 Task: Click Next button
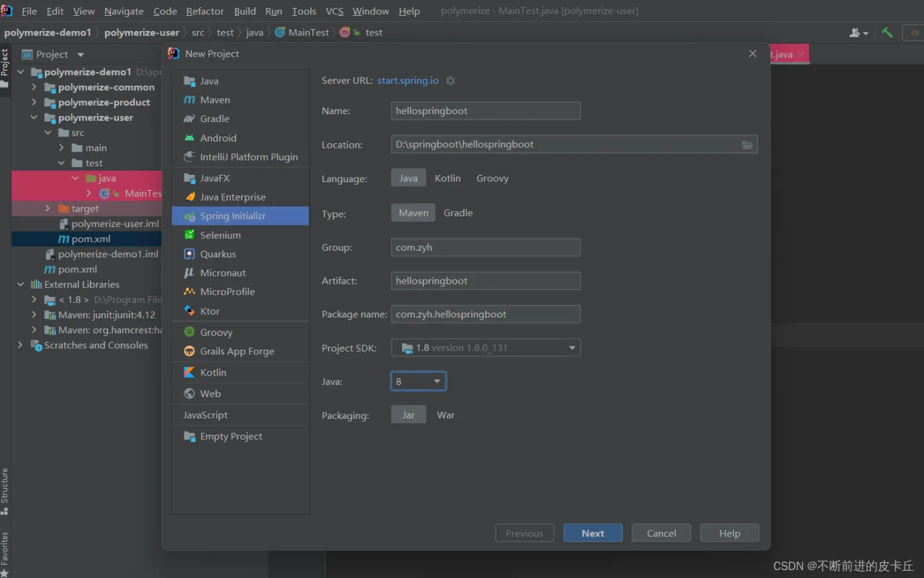pyautogui.click(x=593, y=533)
